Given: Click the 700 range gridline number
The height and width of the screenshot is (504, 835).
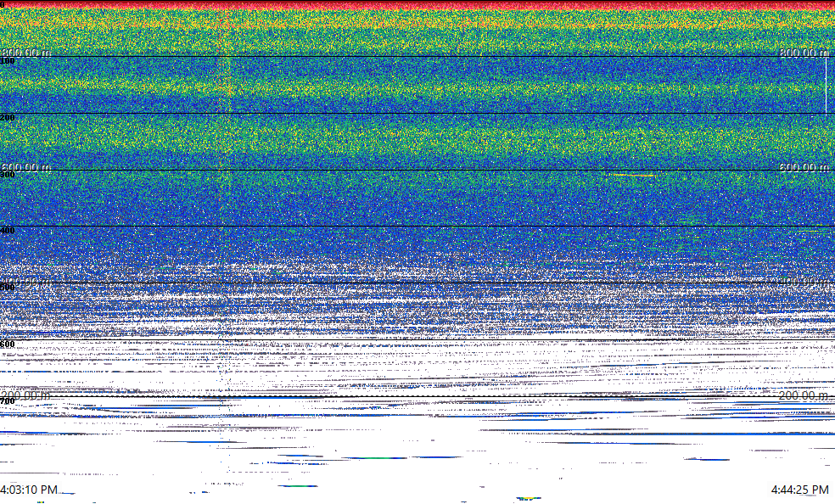Looking at the screenshot, I should [8, 401].
